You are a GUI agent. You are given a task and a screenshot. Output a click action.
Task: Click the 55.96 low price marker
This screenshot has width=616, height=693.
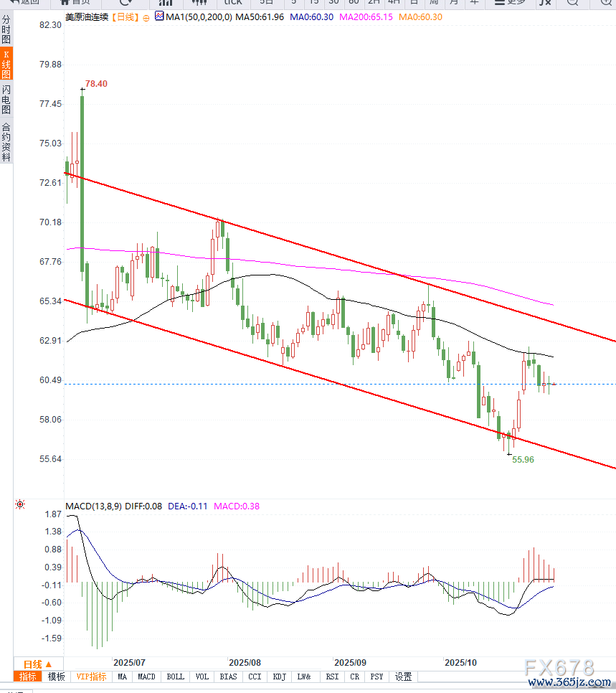(x=523, y=459)
